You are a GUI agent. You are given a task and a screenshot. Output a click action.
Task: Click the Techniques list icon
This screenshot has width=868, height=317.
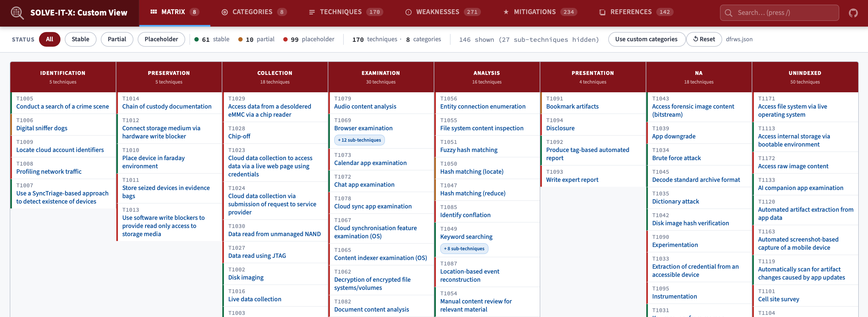tap(312, 12)
